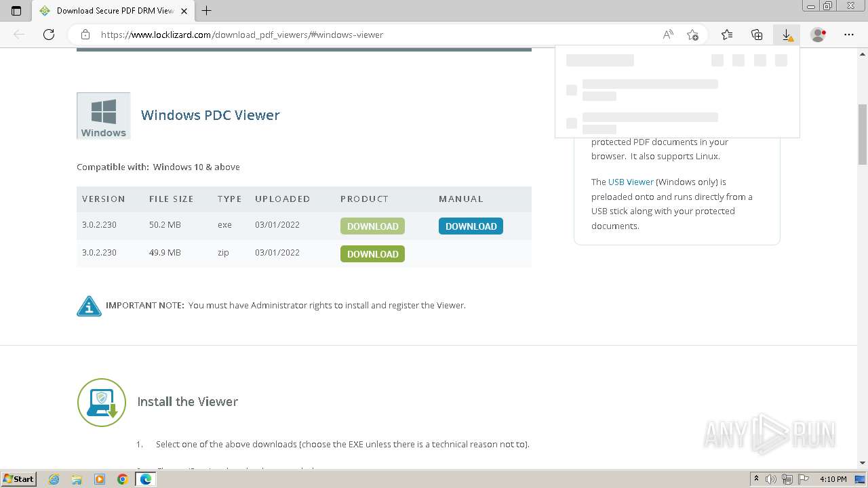Open media player from taskbar
This screenshot has width=868, height=488.
100,479
